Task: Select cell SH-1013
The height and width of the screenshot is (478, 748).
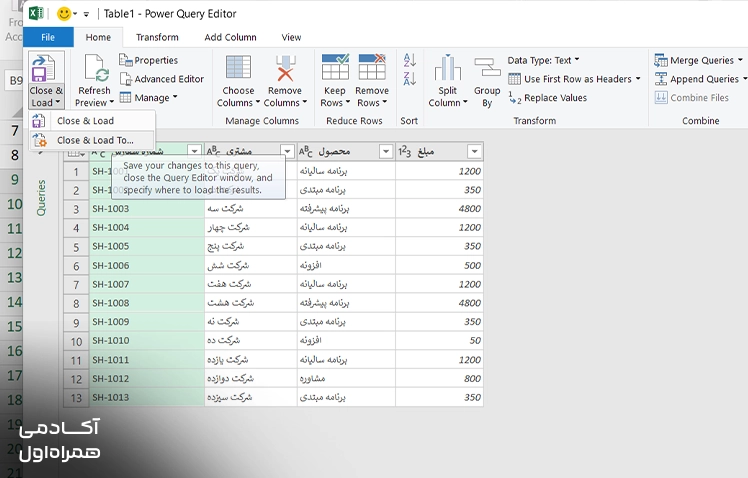Action: [x=147, y=397]
